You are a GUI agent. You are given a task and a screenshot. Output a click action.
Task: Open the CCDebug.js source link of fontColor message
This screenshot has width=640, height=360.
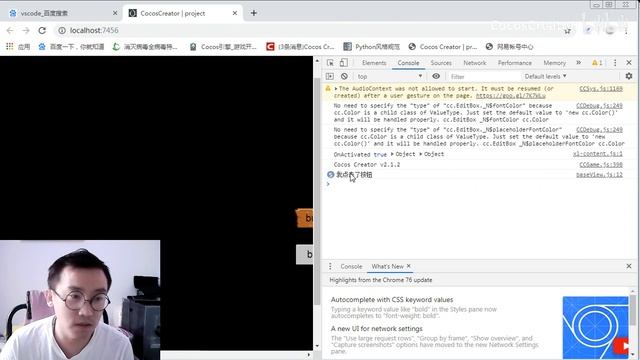pyautogui.click(x=599, y=106)
